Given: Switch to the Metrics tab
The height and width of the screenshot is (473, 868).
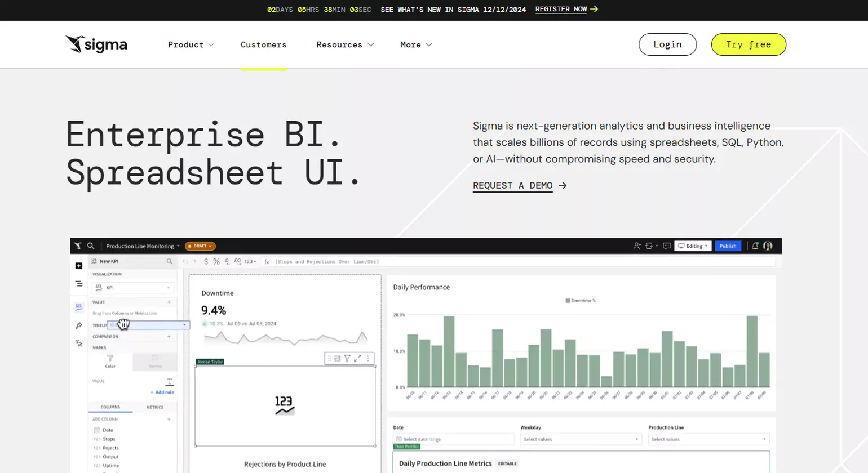Looking at the screenshot, I should (x=154, y=407).
